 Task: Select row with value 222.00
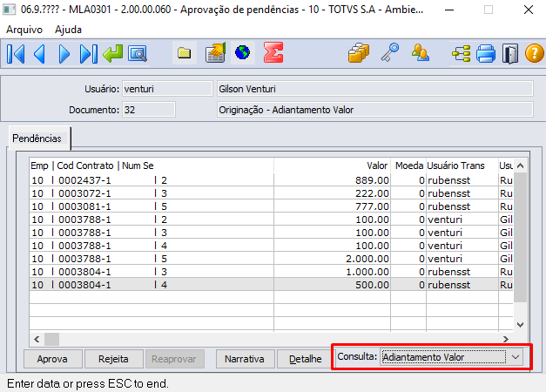pos(272,193)
